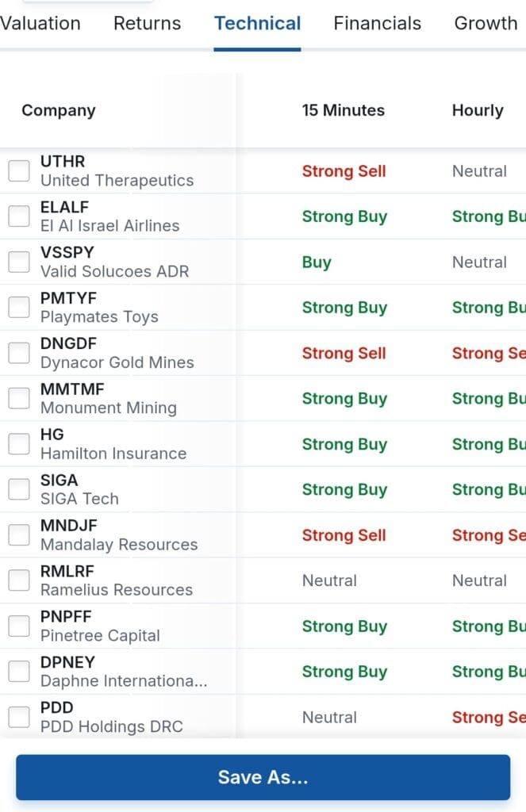Screen dimensions: 526x812
Task: Select the Technical tab
Action: (x=257, y=24)
